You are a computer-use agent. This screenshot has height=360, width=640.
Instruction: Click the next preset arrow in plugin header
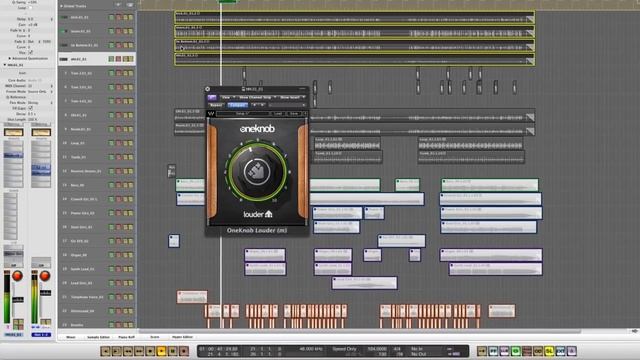262,105
